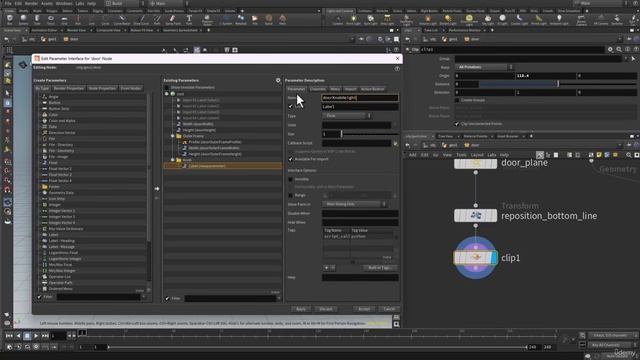The image size is (640, 360).
Task: Select the Box shelf tool
Action: pos(10,19)
